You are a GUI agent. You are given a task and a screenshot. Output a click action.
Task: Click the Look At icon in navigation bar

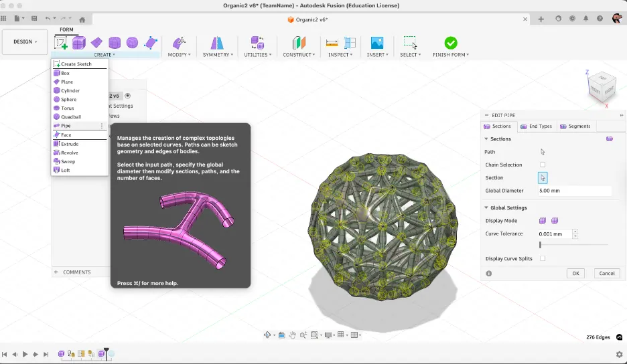tap(281, 335)
